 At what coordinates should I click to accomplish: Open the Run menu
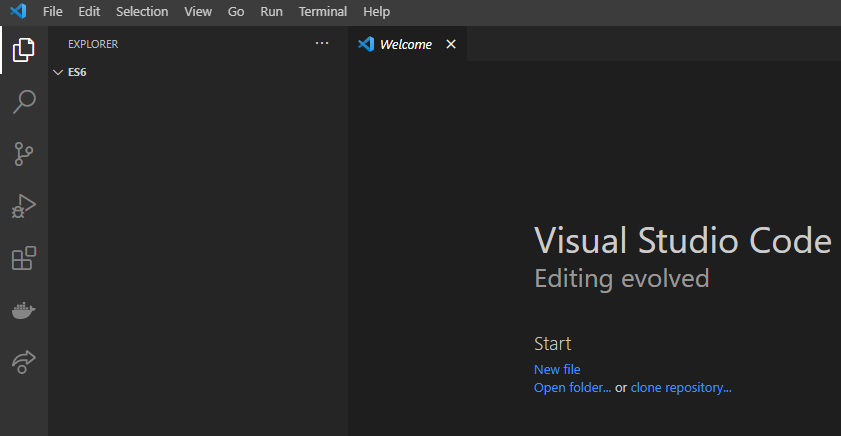[271, 11]
